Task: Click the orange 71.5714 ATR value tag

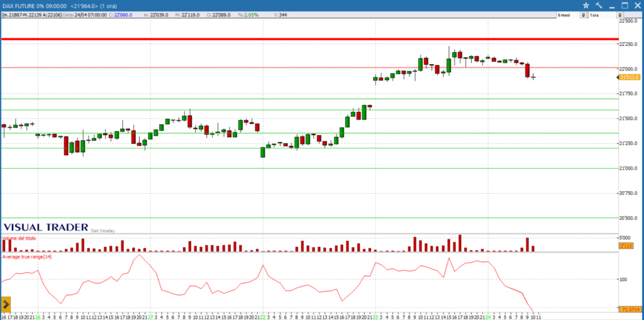Action: pyautogui.click(x=629, y=309)
